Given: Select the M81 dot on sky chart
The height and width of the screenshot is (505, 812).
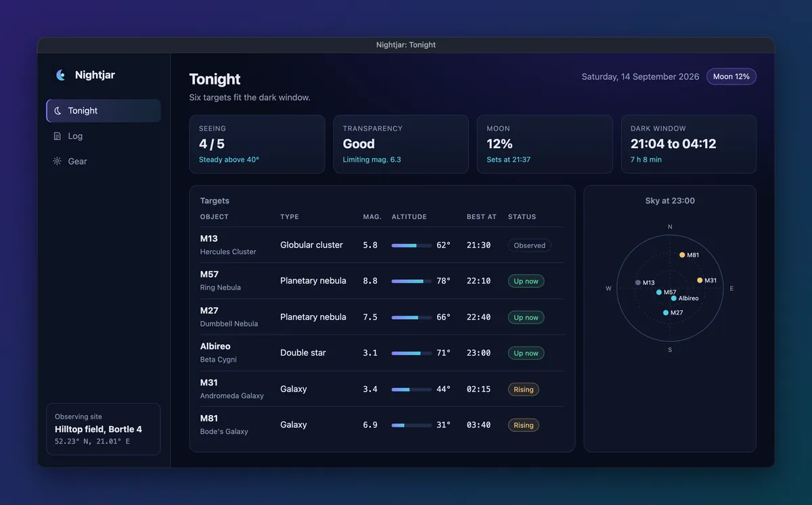Looking at the screenshot, I should 682,255.
